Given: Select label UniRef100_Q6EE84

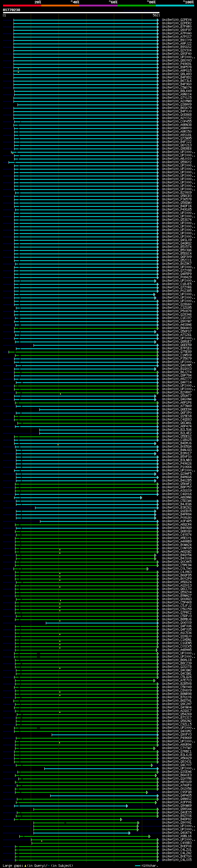Looking at the screenshot, I should pos(177,410).
